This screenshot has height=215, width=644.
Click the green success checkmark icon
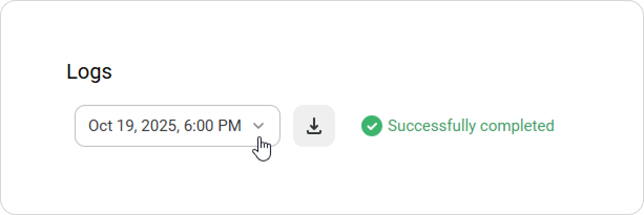point(371,126)
